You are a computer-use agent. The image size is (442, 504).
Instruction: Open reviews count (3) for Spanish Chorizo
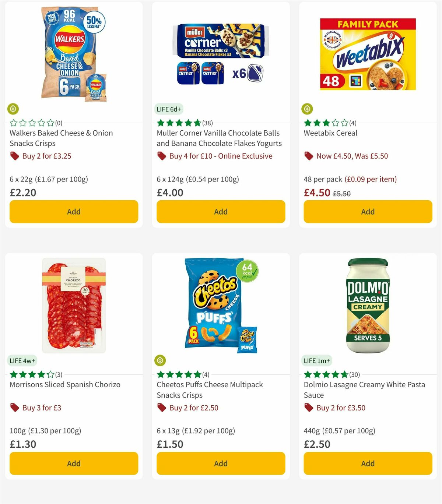(59, 374)
